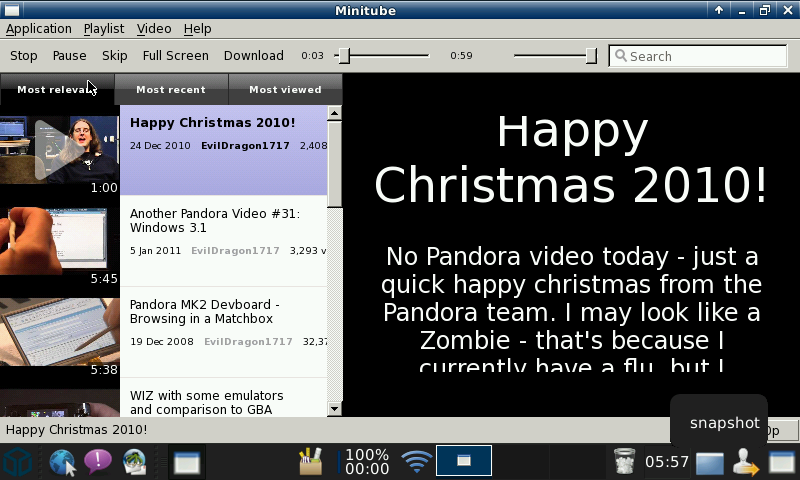The image size is (800, 480).
Task: Click the active workspace pager button
Action: click(x=464, y=461)
